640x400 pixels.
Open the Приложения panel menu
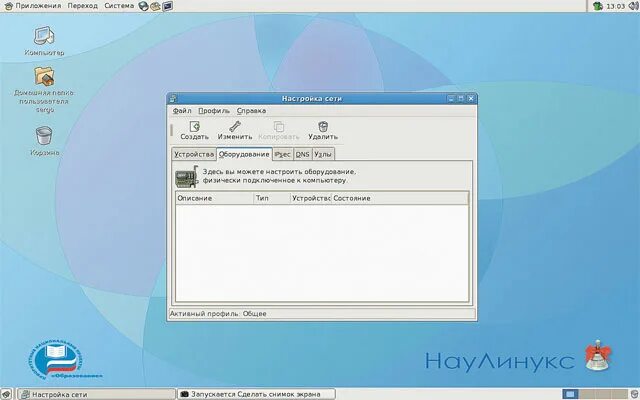(33, 6)
